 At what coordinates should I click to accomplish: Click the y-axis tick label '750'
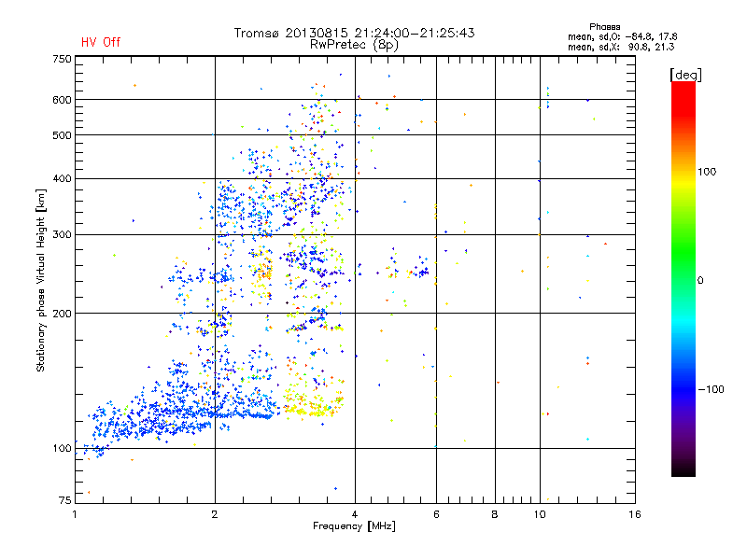(62, 59)
